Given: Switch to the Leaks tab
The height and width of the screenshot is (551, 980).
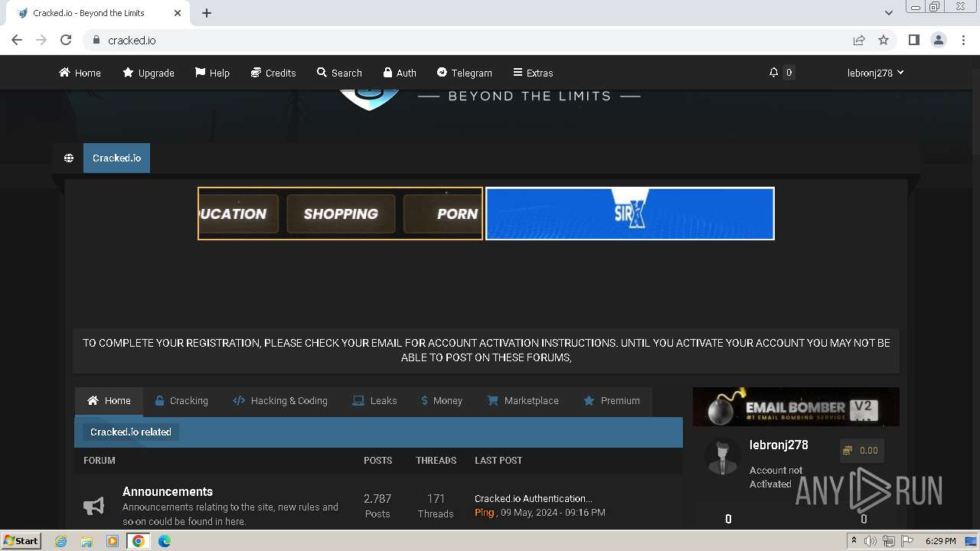Looking at the screenshot, I should tap(374, 401).
